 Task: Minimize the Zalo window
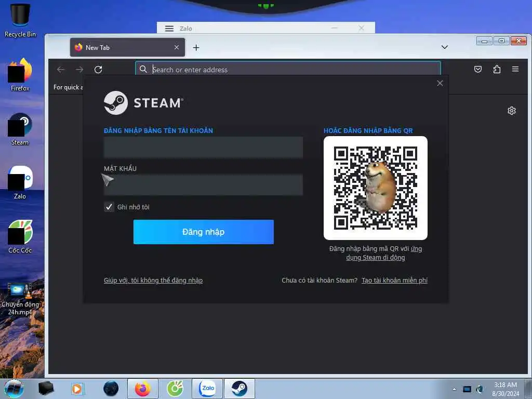tap(335, 28)
